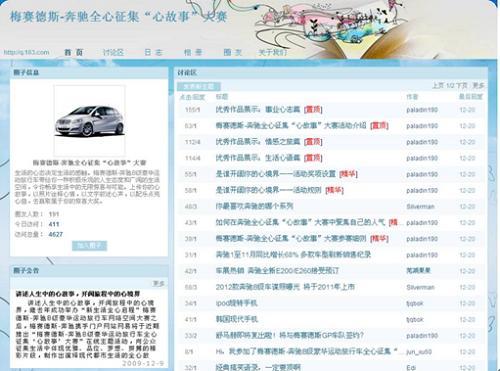Click author jun_xu50 in the list

pyautogui.click(x=419, y=352)
